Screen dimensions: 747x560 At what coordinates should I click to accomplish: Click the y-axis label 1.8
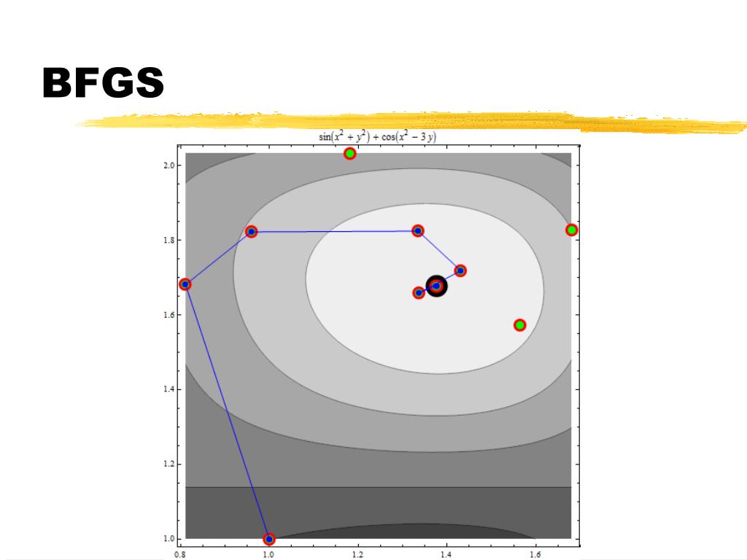click(169, 240)
